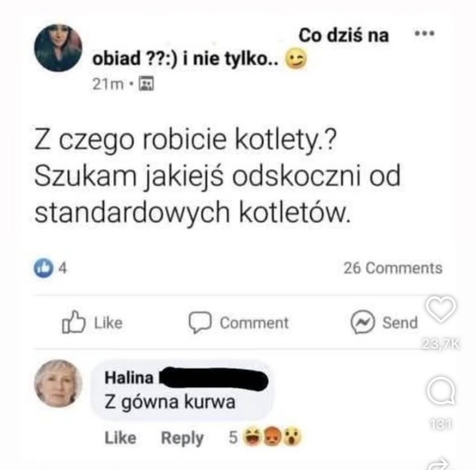Screen dimensions: 476x470
Task: Open the blue thumbs-up reactions count
Action: [51, 268]
